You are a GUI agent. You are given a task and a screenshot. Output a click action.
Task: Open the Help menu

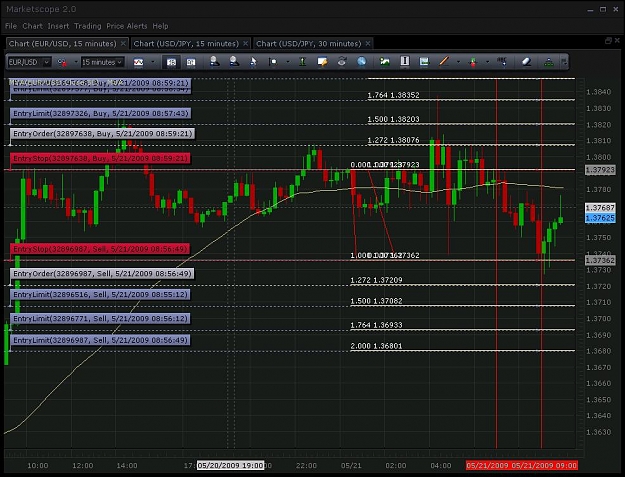[160, 26]
